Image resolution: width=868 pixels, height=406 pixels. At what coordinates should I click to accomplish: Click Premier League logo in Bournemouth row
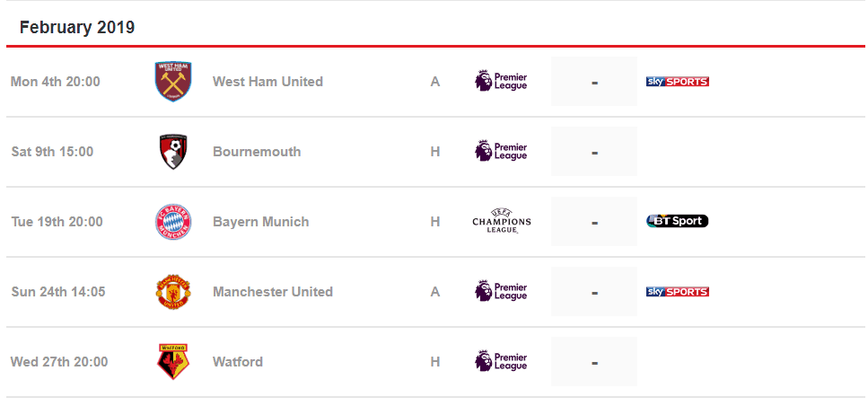(x=501, y=151)
